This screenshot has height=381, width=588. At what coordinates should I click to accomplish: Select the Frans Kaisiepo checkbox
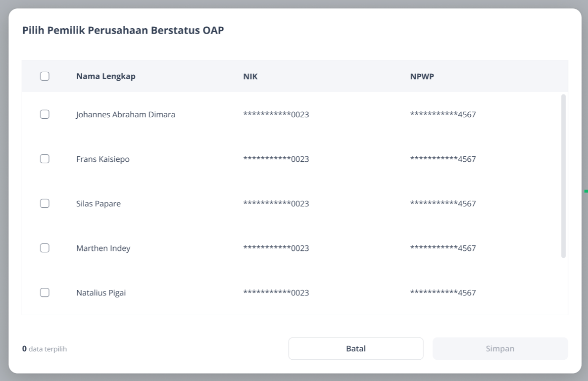pos(45,159)
